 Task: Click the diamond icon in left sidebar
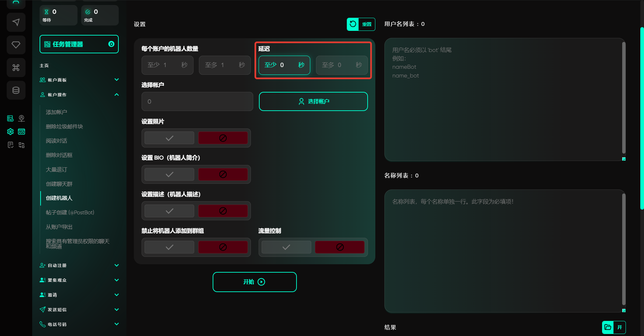16,45
